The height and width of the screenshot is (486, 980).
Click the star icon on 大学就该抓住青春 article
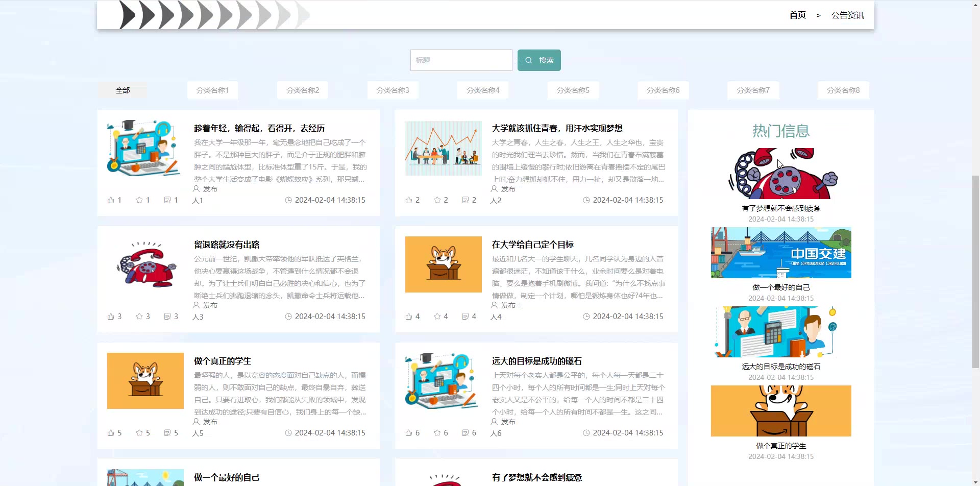(437, 200)
